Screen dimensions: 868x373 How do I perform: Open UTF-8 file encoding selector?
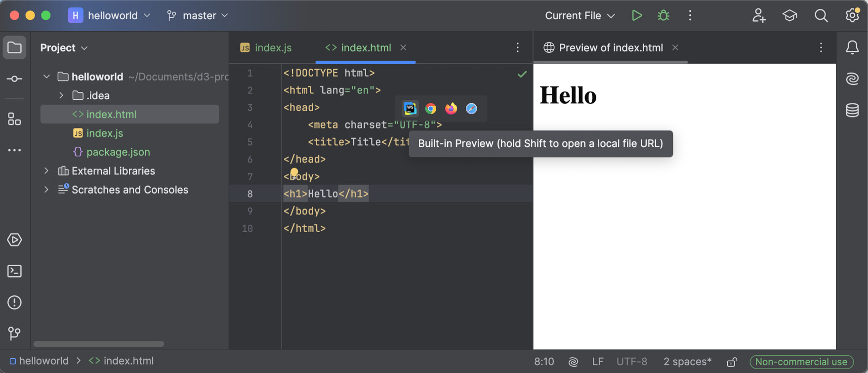pyautogui.click(x=632, y=362)
